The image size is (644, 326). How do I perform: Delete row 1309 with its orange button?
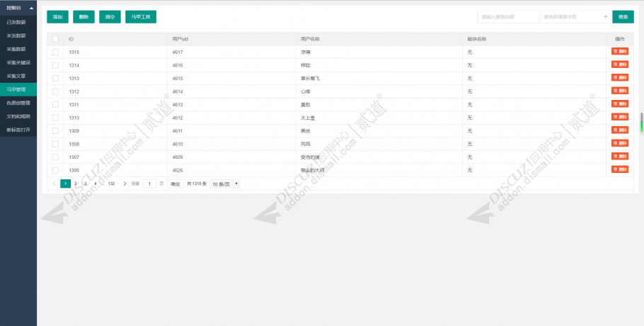click(x=620, y=130)
